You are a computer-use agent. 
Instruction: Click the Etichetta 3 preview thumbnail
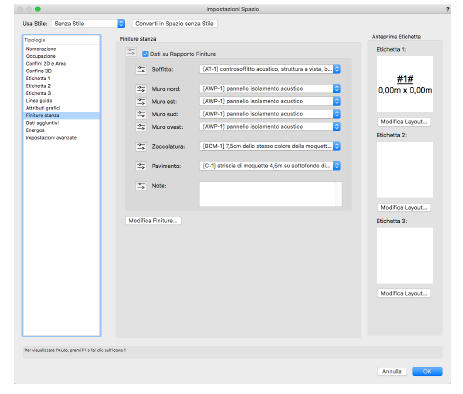[x=405, y=256]
